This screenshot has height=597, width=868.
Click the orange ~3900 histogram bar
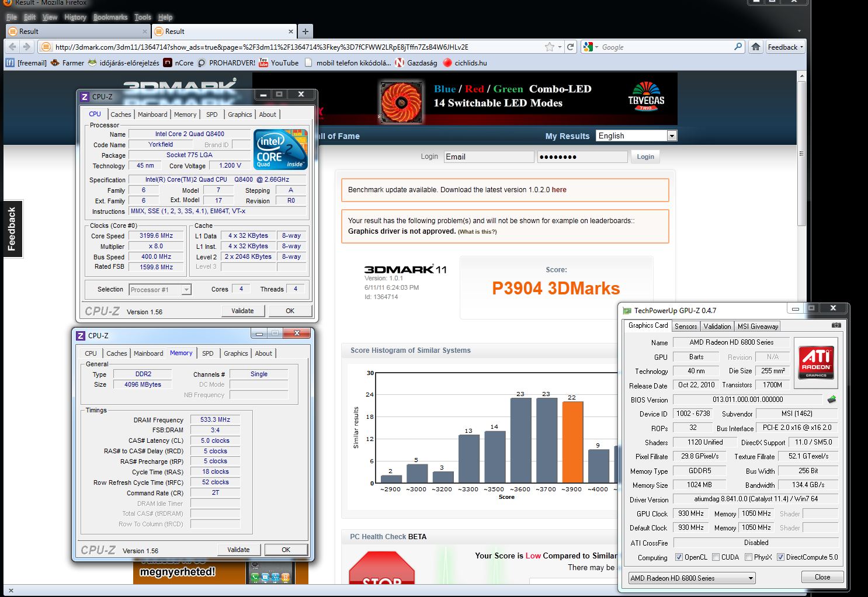572,442
